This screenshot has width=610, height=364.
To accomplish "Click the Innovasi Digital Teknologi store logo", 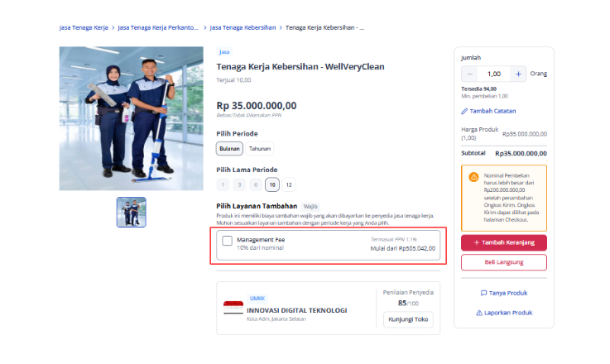I will click(233, 308).
